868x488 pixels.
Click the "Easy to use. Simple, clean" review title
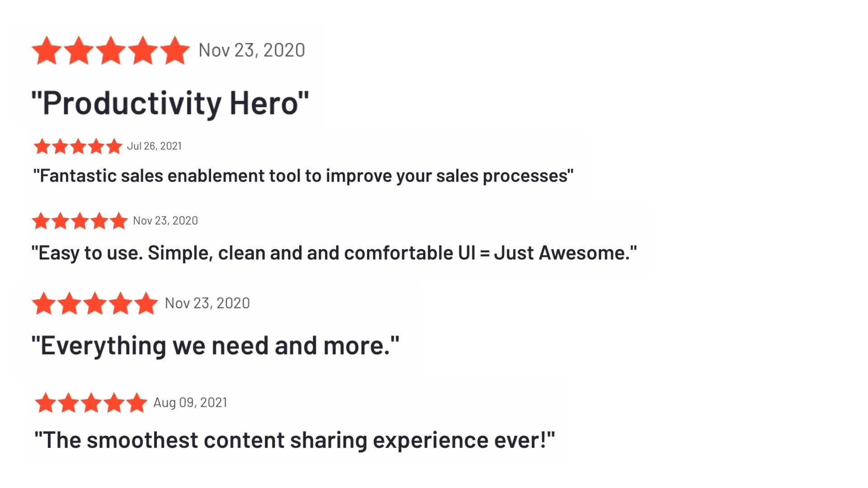pyautogui.click(x=334, y=253)
